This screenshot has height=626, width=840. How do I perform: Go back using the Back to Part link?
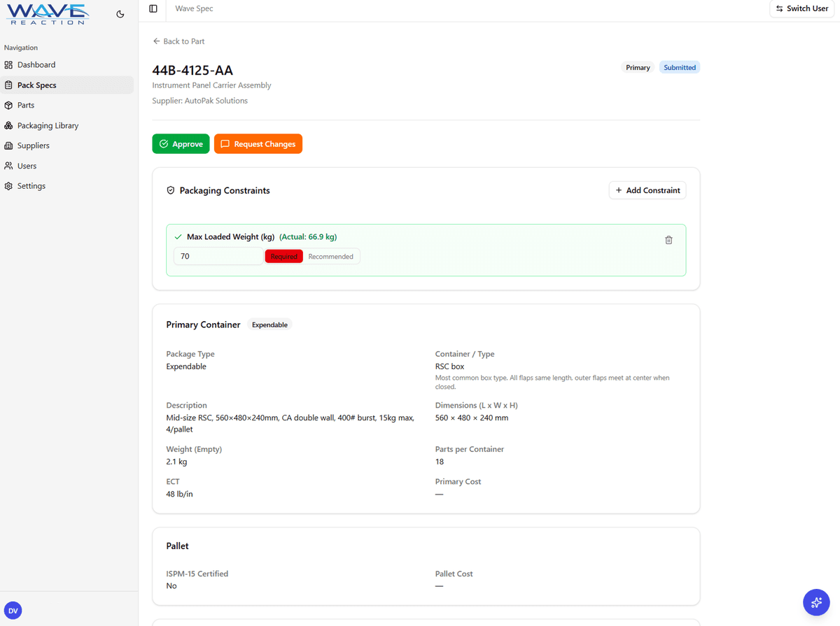(178, 41)
